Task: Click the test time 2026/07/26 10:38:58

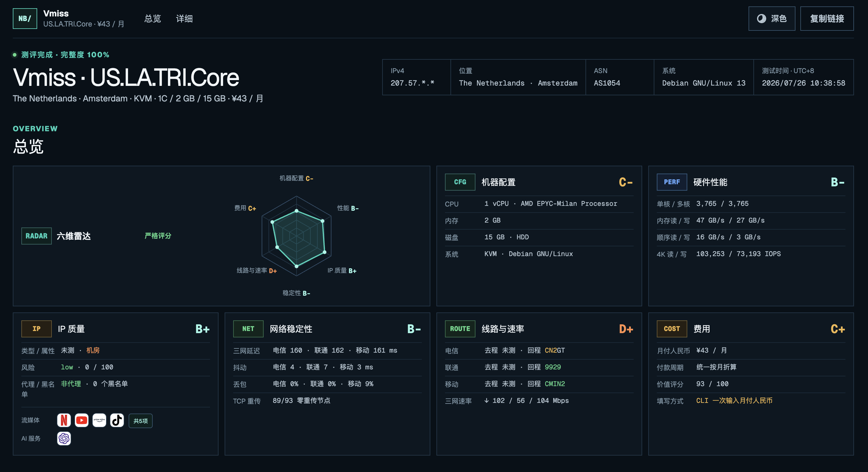Action: (803, 83)
